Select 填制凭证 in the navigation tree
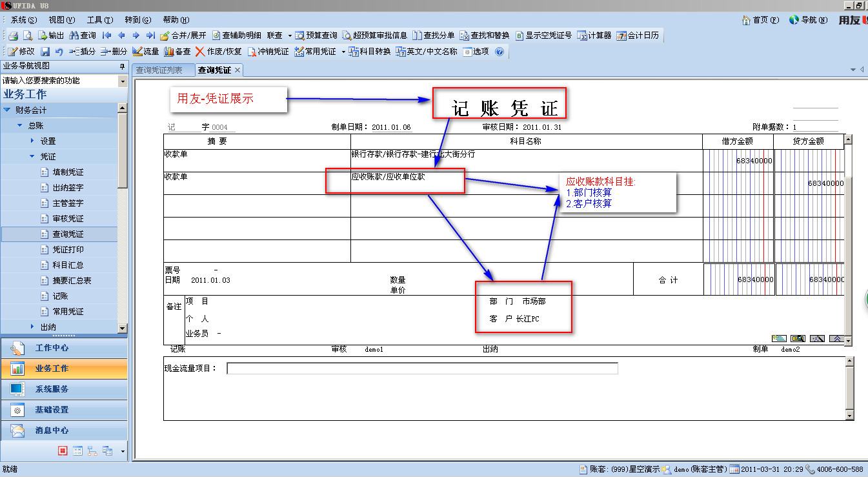This screenshot has height=477, width=868. pyautogui.click(x=68, y=172)
